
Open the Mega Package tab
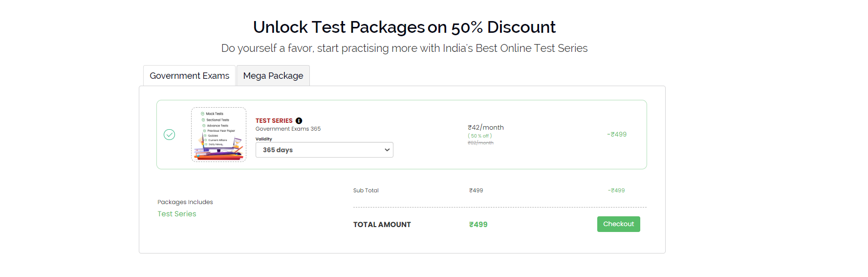pyautogui.click(x=273, y=76)
